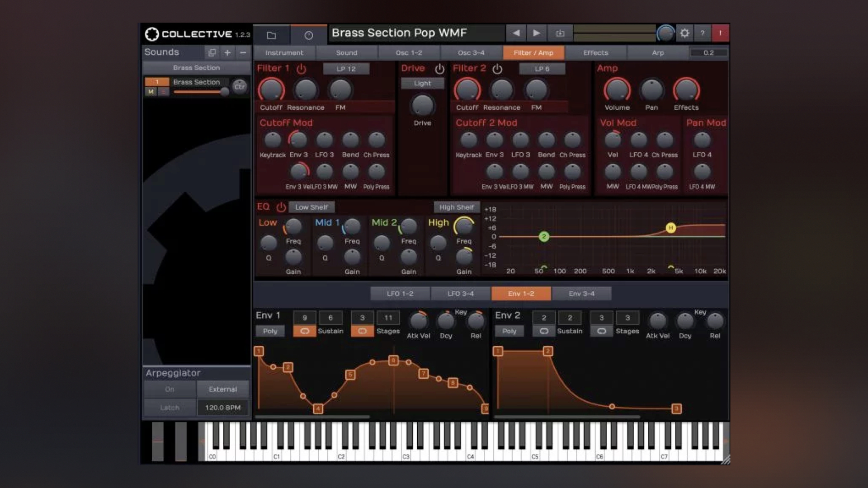
Task: Click the red exclamation panic button
Action: pyautogui.click(x=721, y=33)
